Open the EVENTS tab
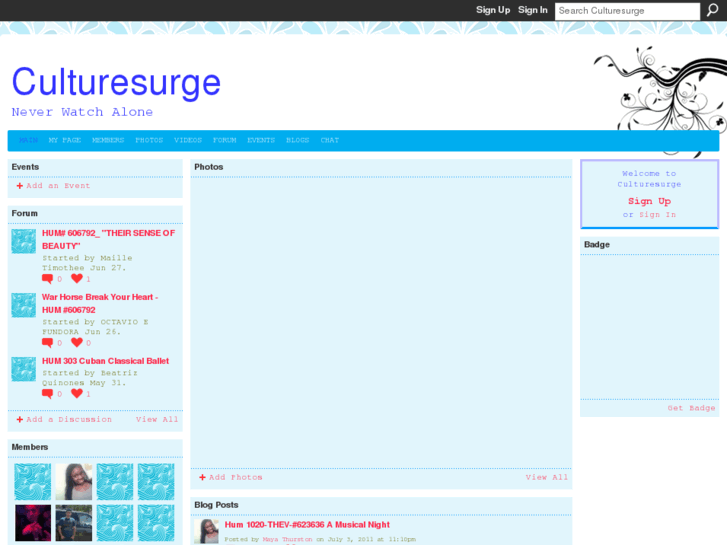 pos(261,140)
